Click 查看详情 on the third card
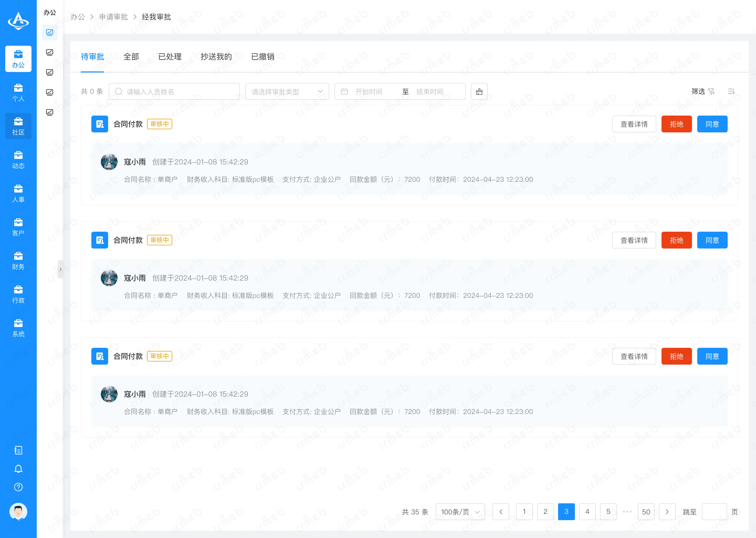Screen dimensions: 756x538 [634, 356]
